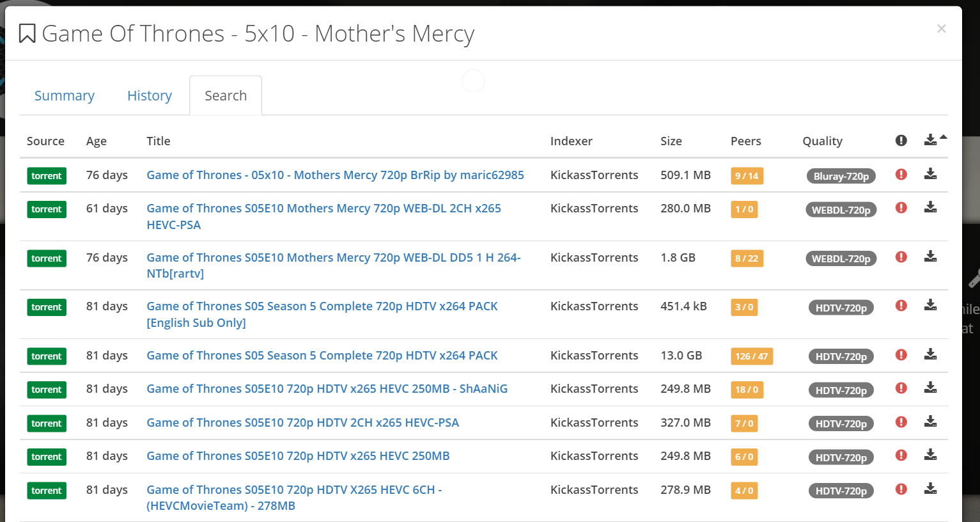Sort the results by Peers column
This screenshot has width=980, height=522.
coord(745,141)
